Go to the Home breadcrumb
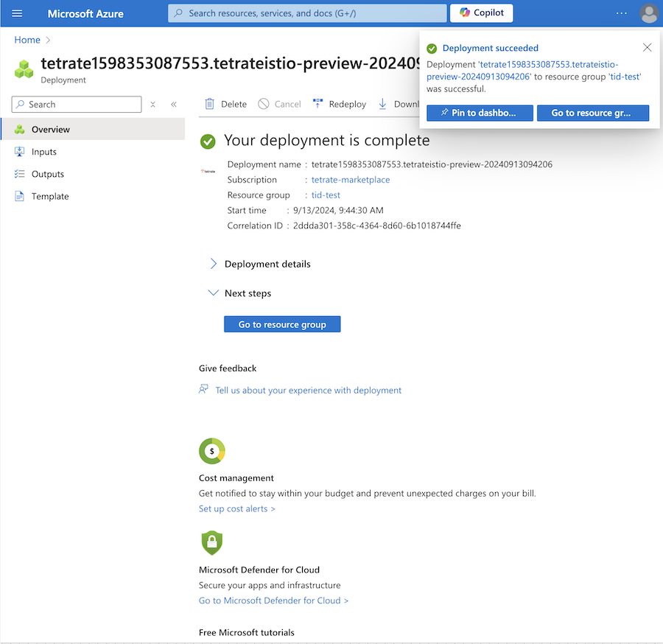Screen dimensions: 663x644 27,40
